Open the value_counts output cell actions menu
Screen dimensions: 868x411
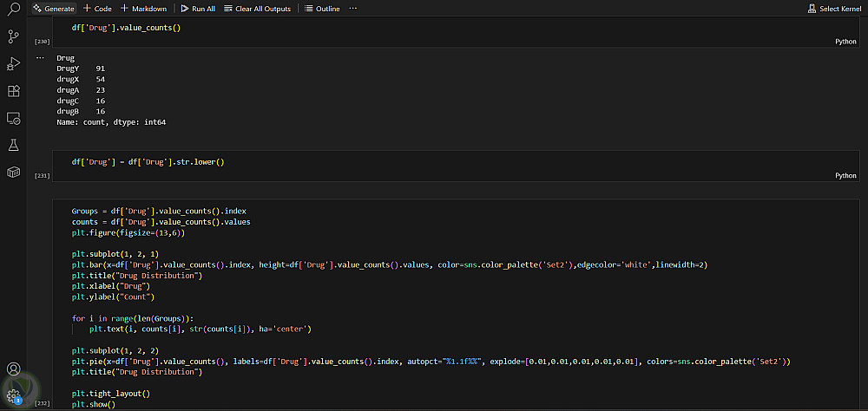(x=40, y=58)
